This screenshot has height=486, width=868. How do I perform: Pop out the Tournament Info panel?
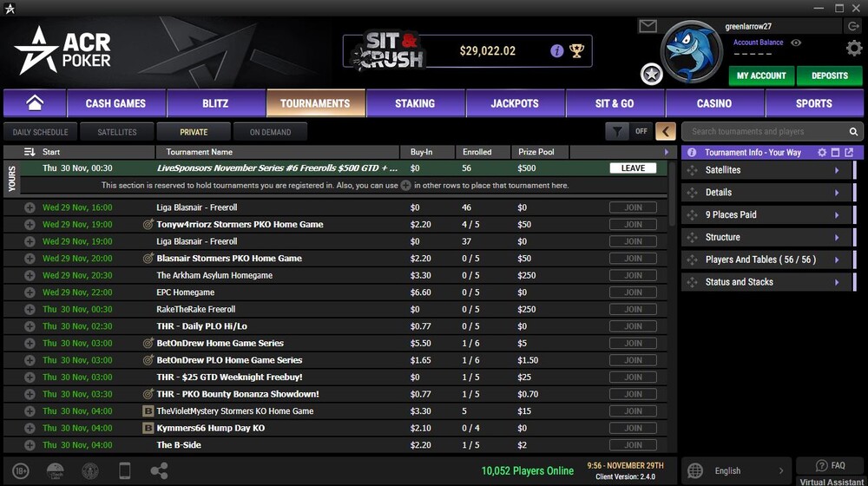(x=849, y=152)
